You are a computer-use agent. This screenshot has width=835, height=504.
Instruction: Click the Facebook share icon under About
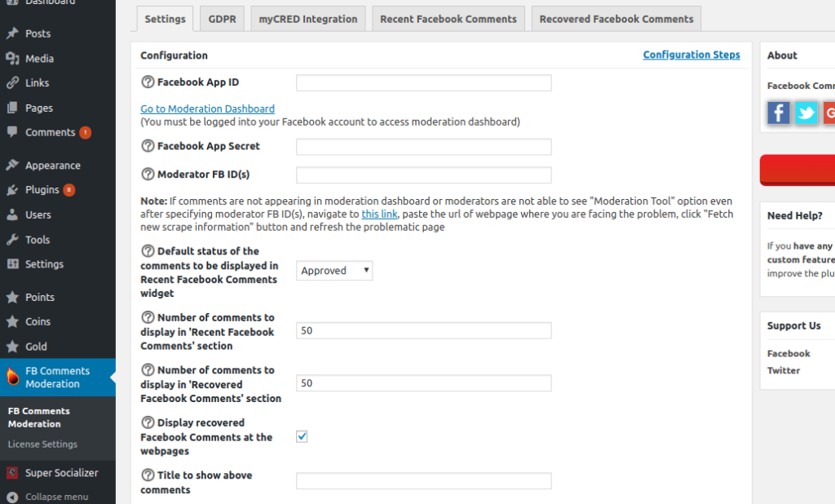pos(777,113)
